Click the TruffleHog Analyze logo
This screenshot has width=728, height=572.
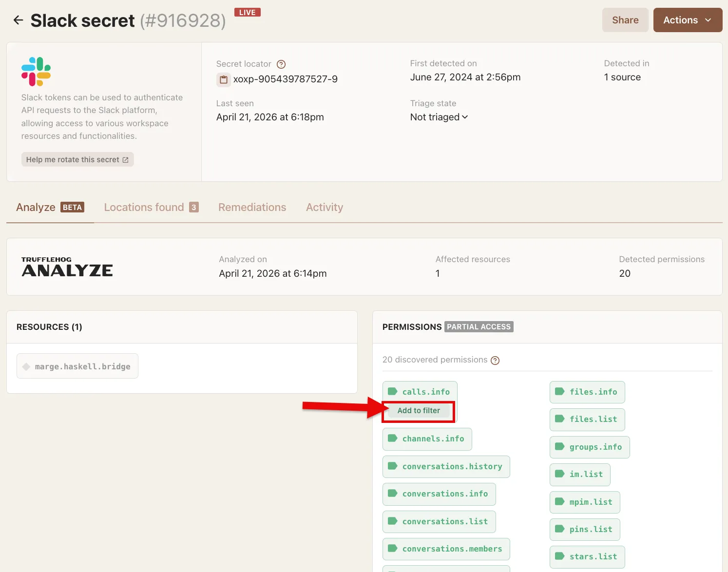point(67,267)
